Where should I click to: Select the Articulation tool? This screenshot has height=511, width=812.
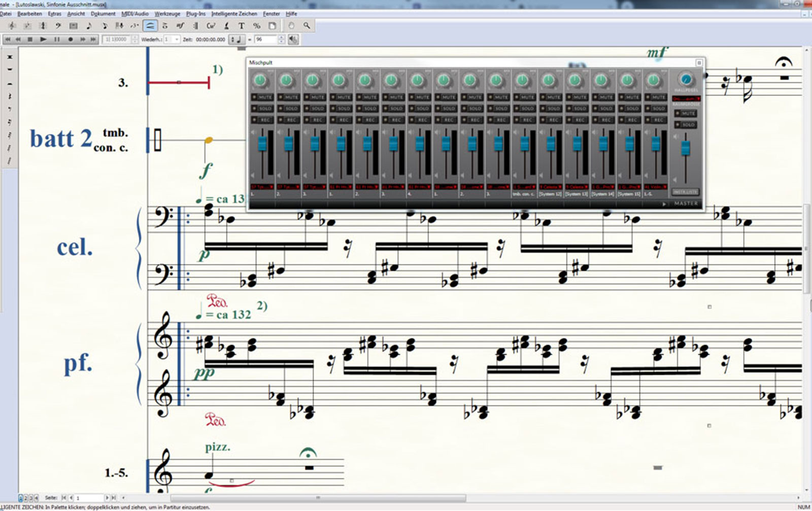[165, 25]
